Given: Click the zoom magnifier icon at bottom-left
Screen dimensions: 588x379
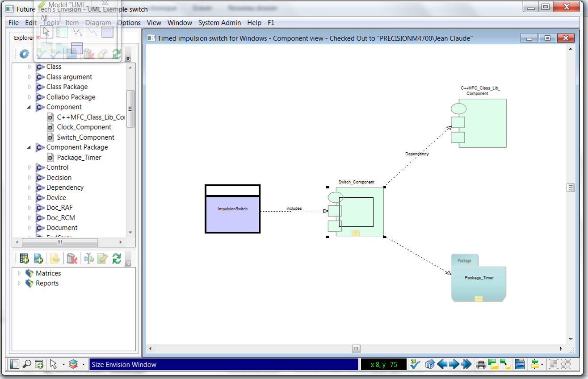Looking at the screenshot, I should pyautogui.click(x=26, y=364).
